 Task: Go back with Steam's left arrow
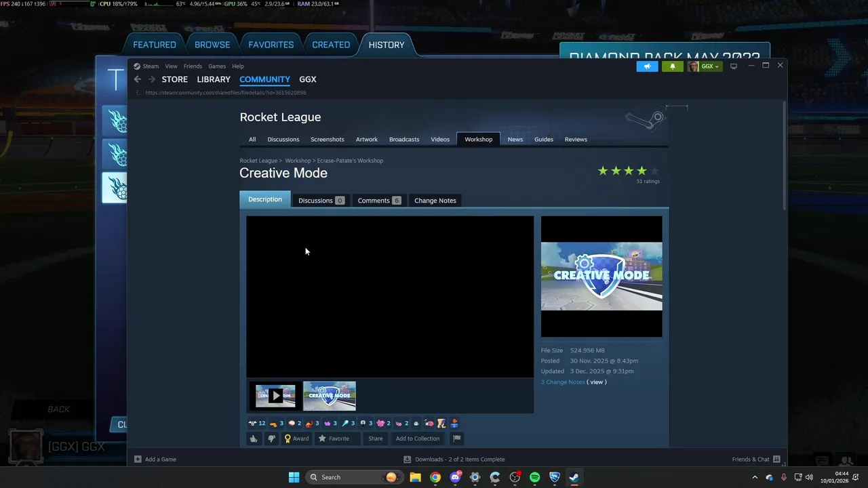[138, 79]
